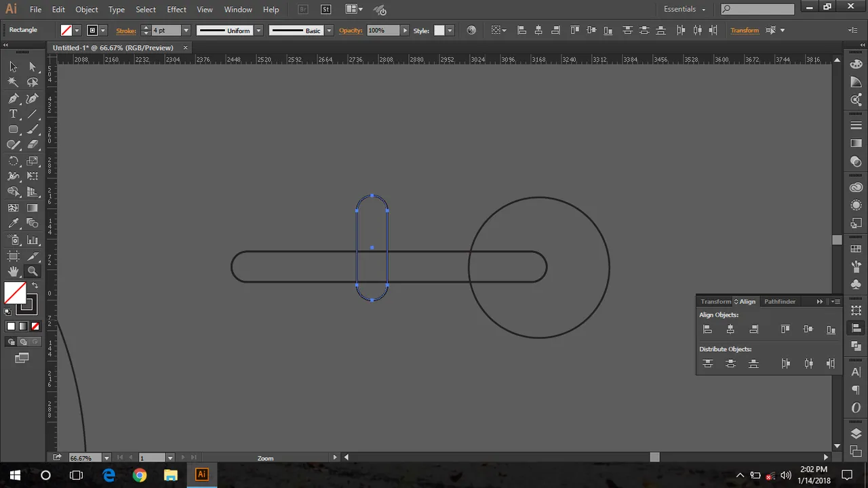Click Vertical Align Top in Align panel
This screenshot has height=488, width=868.
pos(785,329)
